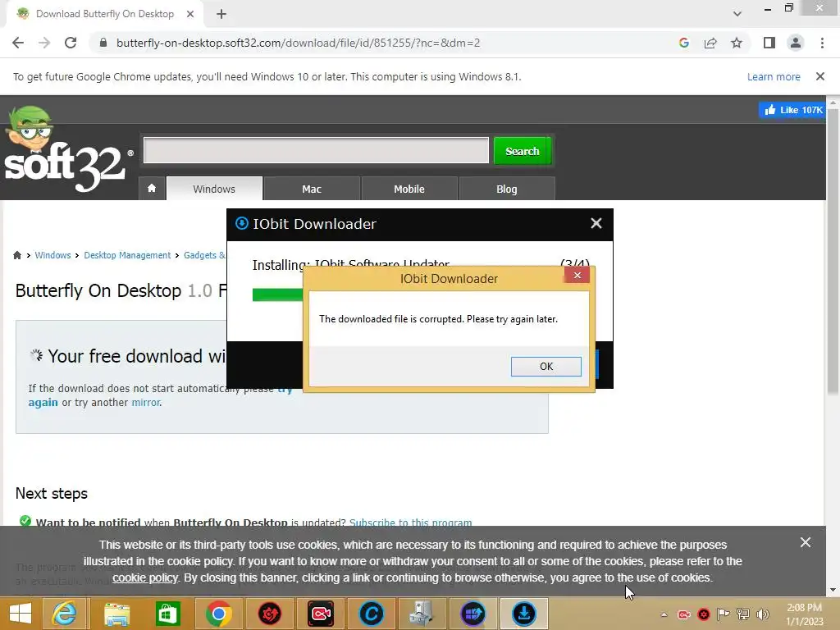Bookmark this page with the star

(737, 43)
